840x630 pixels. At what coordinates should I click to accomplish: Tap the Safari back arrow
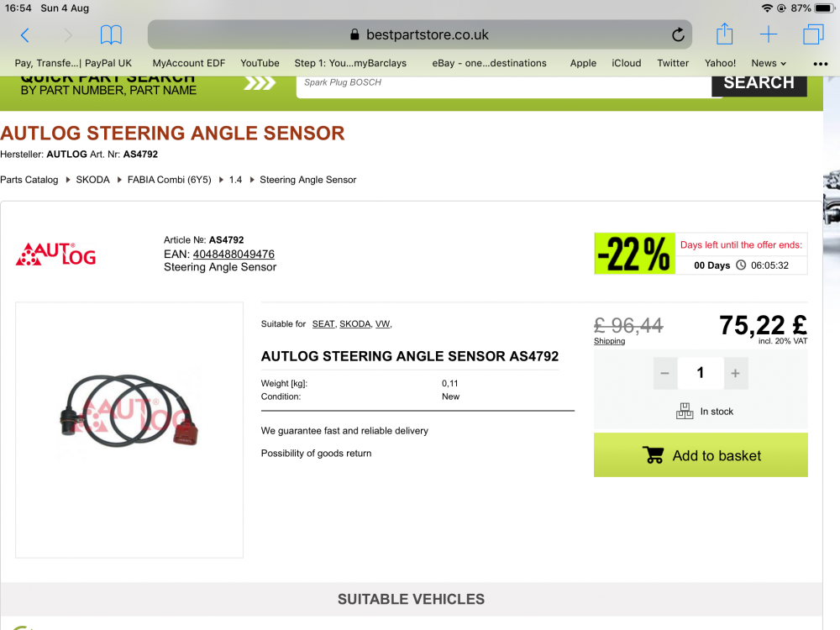click(24, 35)
